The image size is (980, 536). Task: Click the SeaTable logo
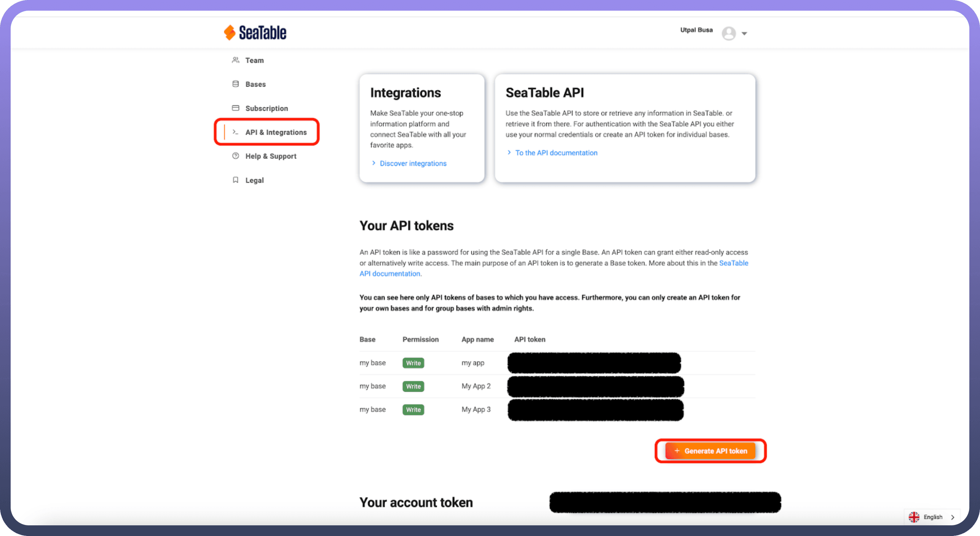255,33
